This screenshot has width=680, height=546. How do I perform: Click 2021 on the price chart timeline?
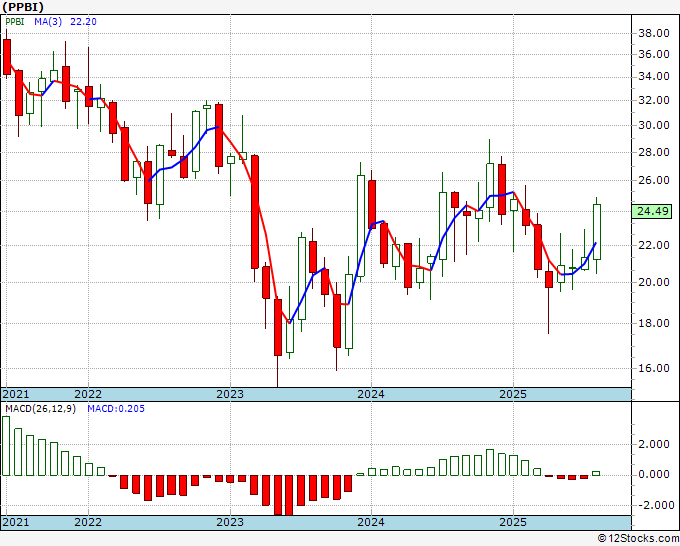16,394
